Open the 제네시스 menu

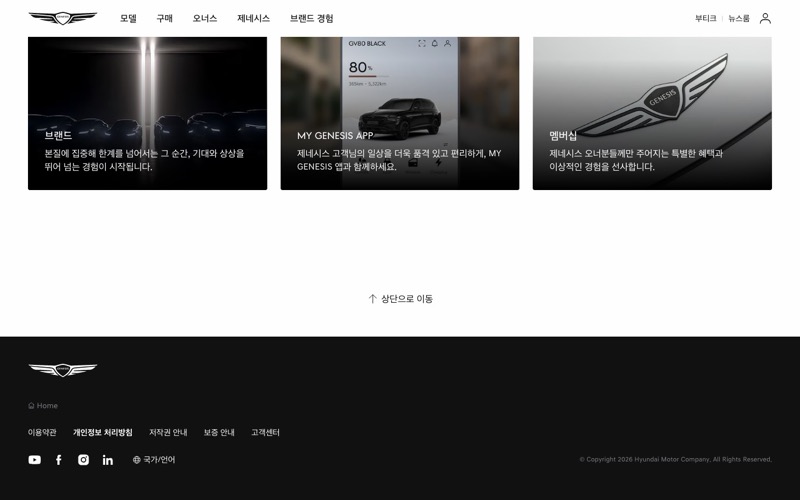[x=254, y=18]
